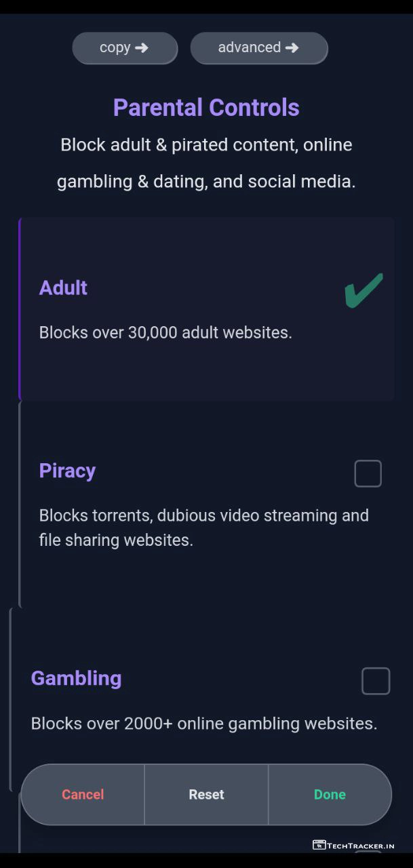Tick the Gambling blocklist checkbox

(x=376, y=681)
